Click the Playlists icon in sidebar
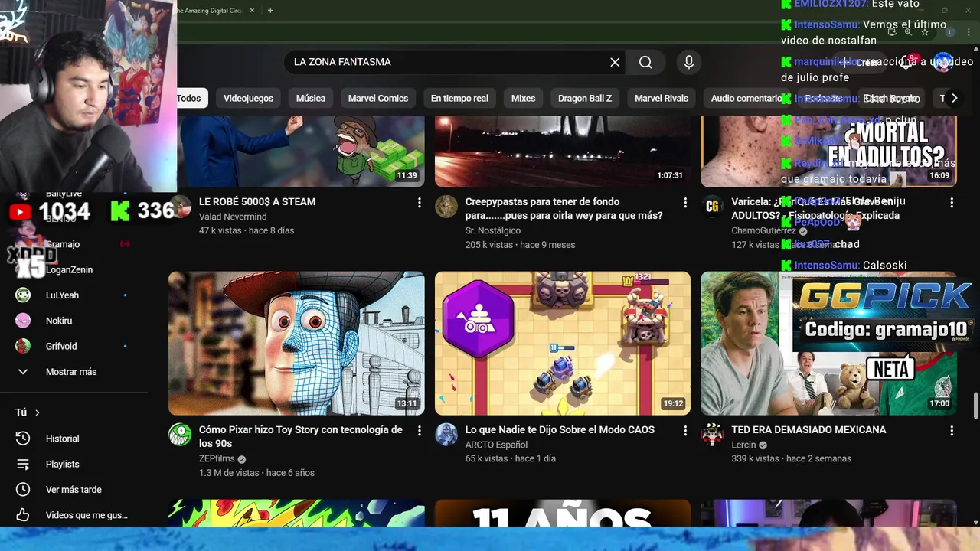This screenshot has width=980, height=551. point(23,464)
